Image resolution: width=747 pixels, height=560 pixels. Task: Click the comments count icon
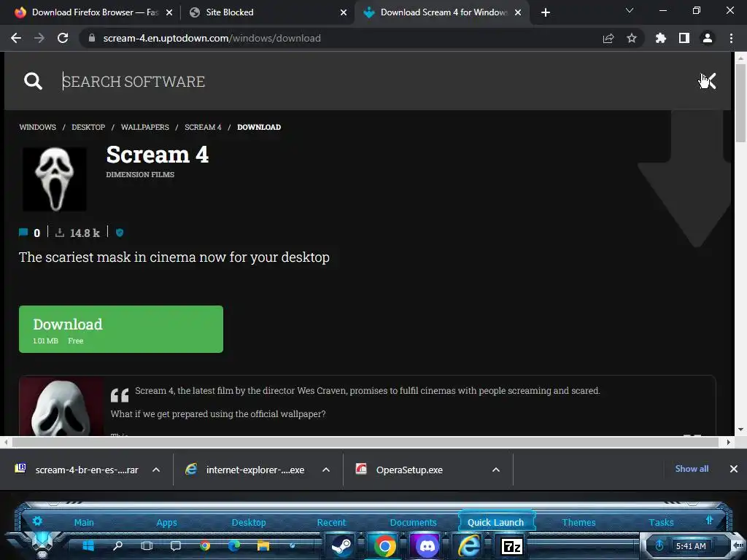click(23, 233)
